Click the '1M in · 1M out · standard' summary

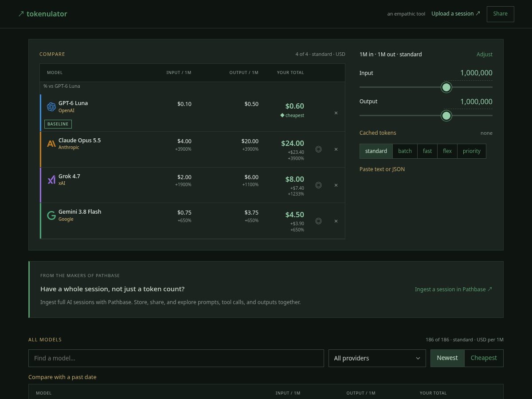tap(391, 55)
